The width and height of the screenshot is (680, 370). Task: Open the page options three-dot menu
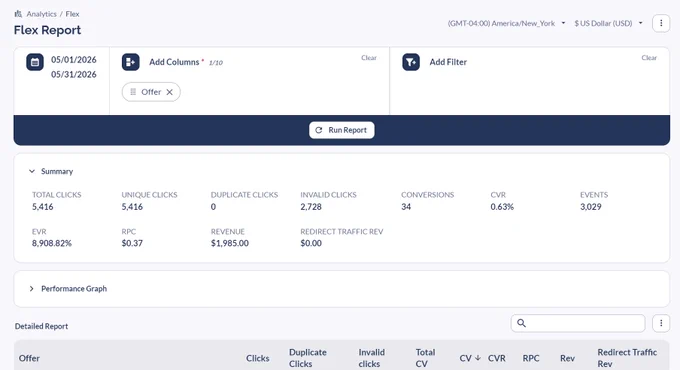(x=661, y=23)
